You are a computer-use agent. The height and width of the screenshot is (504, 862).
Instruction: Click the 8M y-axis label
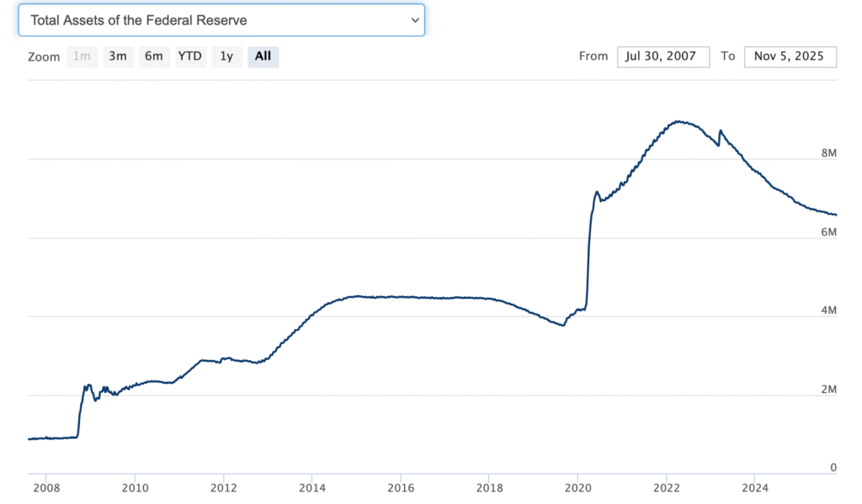pos(828,154)
